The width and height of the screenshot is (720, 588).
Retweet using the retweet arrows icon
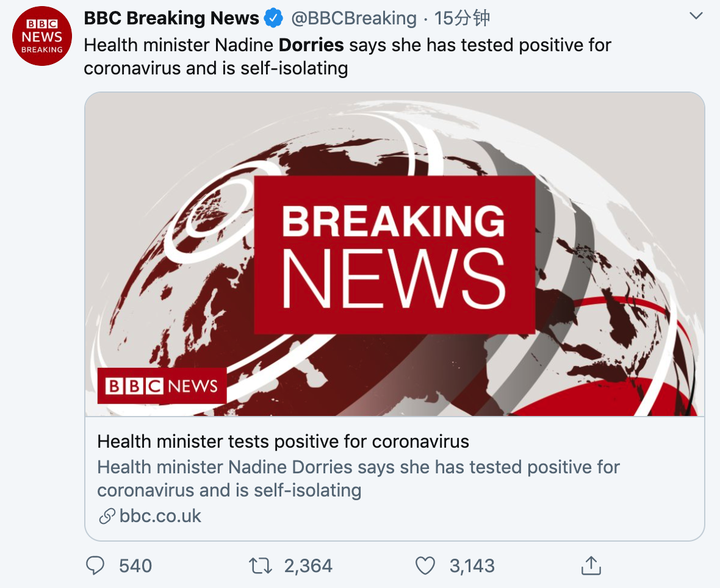(261, 566)
